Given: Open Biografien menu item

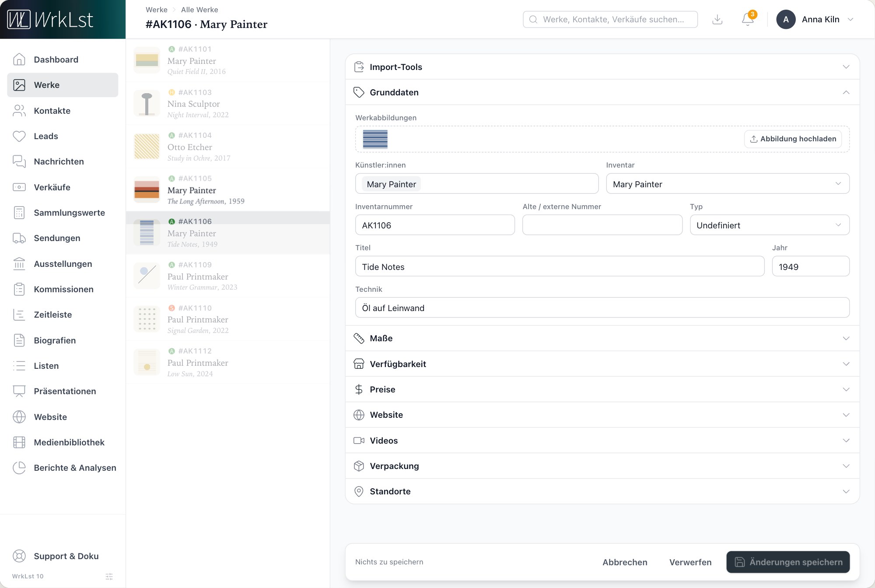Looking at the screenshot, I should pos(63,340).
